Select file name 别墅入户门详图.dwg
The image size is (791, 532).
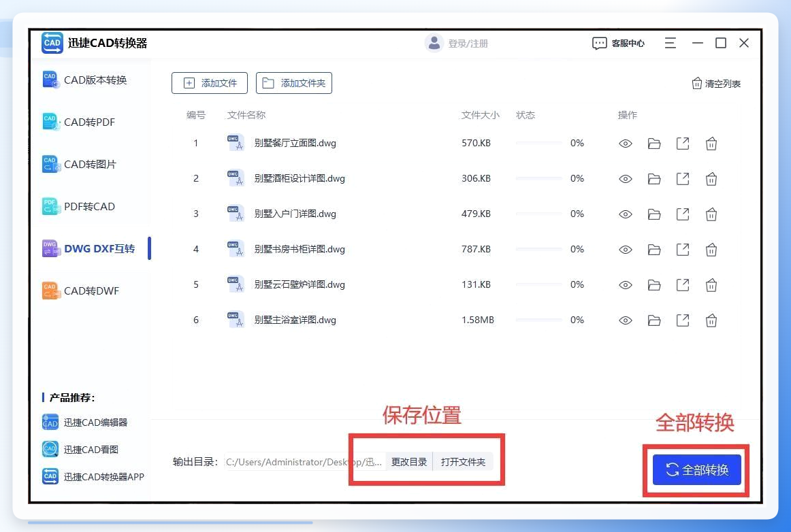point(295,214)
